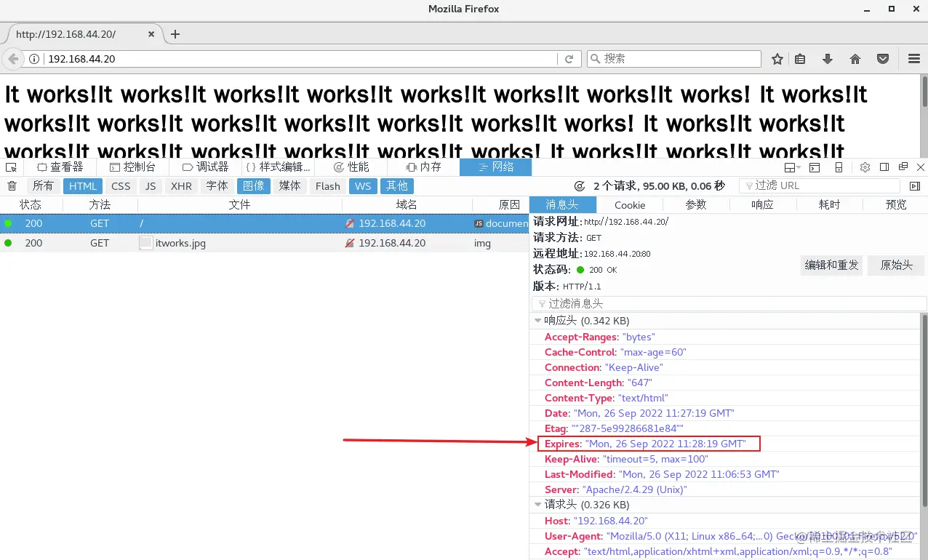Click magnifier icon in search box
Image resolution: width=928 pixels, height=560 pixels.
pos(595,59)
